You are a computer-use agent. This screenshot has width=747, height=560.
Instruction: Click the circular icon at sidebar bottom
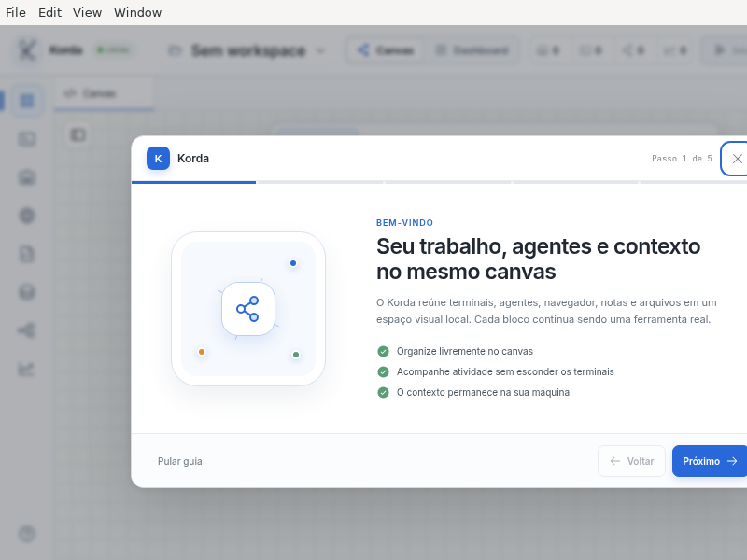coord(27,534)
